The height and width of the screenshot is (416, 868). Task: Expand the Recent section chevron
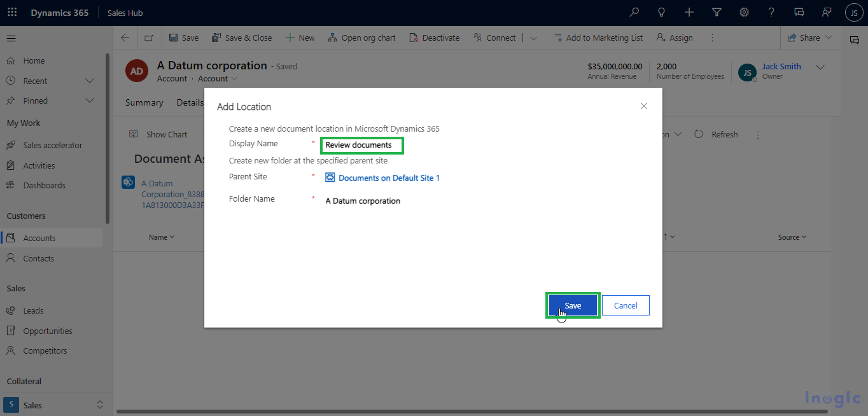pos(90,81)
